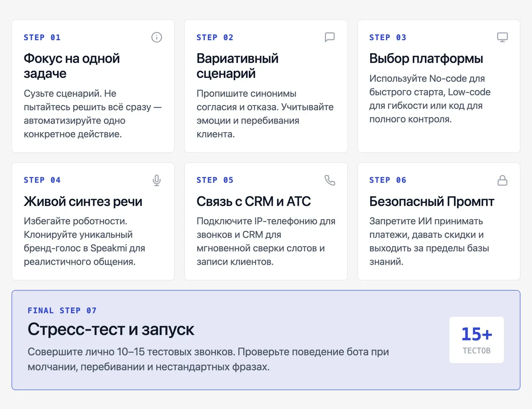Select the "Связь с CRM и АТС" title

253,201
